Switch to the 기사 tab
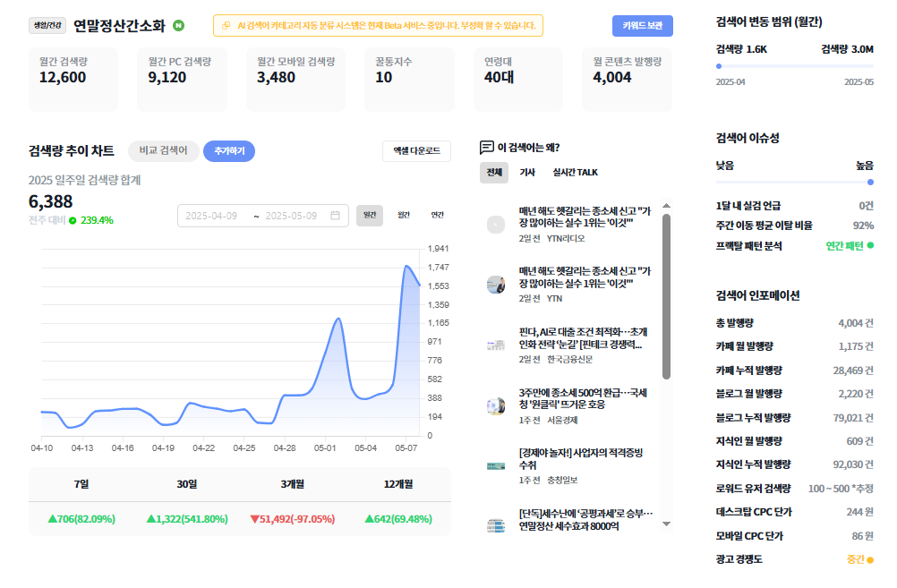Viewport: 897px width, 588px height. coord(527,172)
